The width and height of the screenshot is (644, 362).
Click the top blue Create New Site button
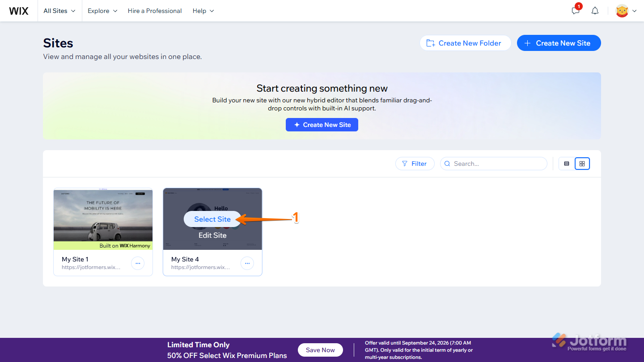pos(559,43)
